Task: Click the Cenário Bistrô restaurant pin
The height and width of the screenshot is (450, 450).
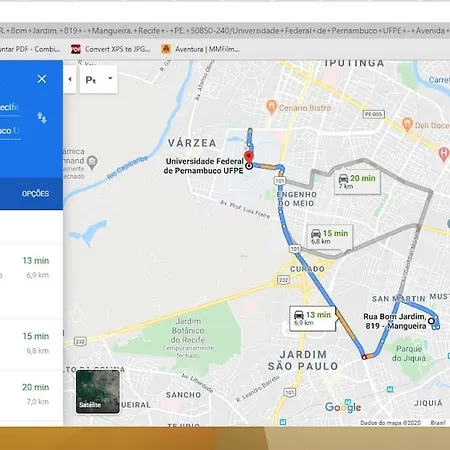Action: click(272, 107)
